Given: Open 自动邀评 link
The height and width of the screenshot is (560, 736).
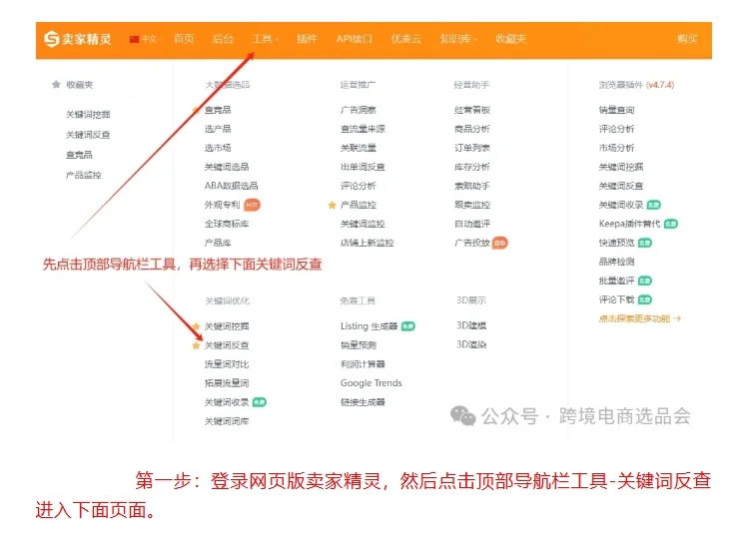Looking at the screenshot, I should click(x=472, y=224).
